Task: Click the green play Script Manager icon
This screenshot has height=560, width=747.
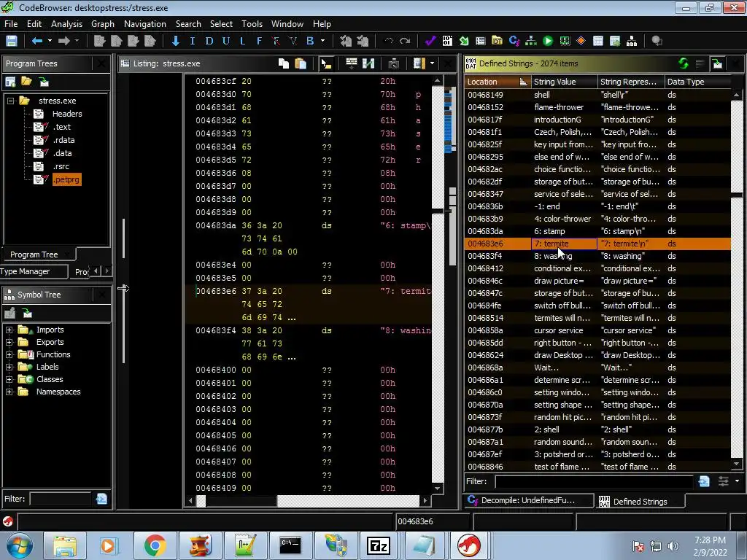Action: tap(548, 41)
